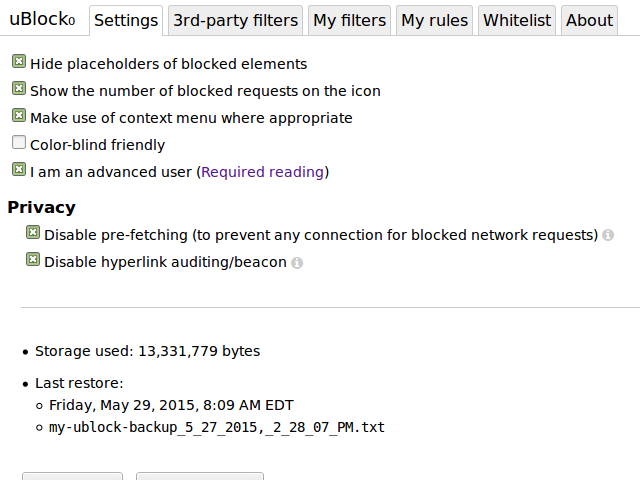640x480 pixels.
Task: Enable the Color-blind friendly checkbox
Action: [19, 142]
